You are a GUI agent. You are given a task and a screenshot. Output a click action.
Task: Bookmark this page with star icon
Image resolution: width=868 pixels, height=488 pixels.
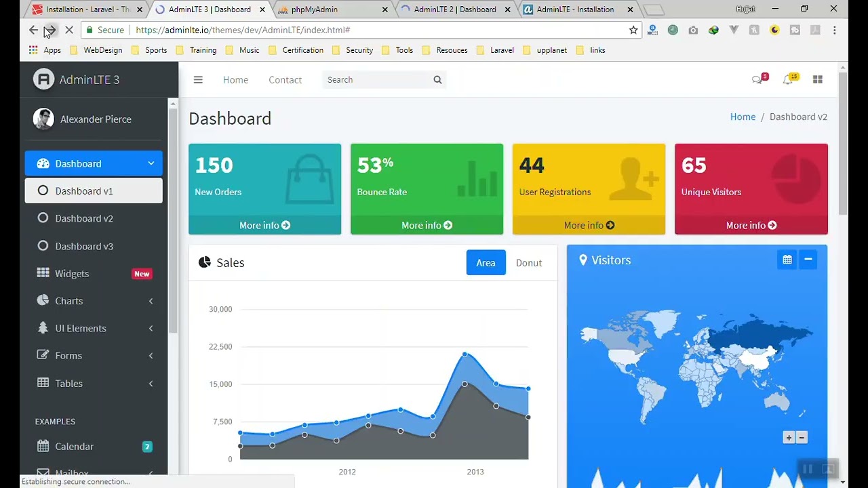click(633, 30)
